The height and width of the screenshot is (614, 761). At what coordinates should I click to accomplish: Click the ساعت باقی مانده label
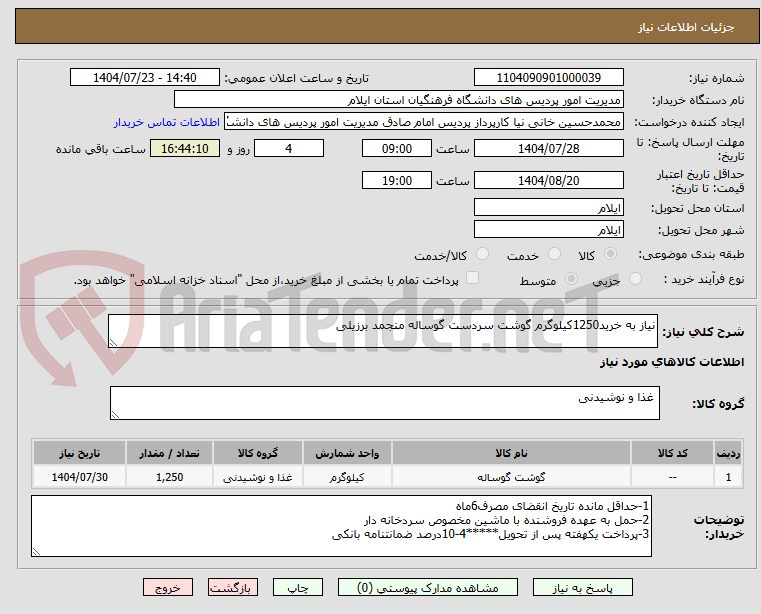100,149
